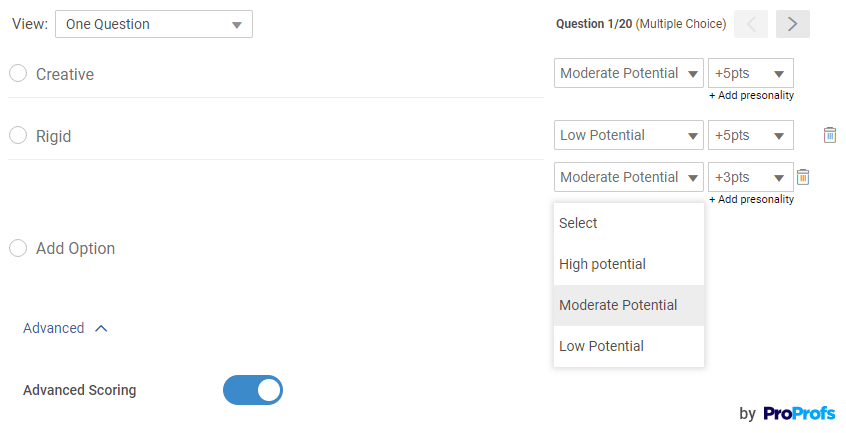Image resolution: width=846 pixels, height=433 pixels.
Task: Turn off Advanced Scoring toggle
Action: pos(253,390)
